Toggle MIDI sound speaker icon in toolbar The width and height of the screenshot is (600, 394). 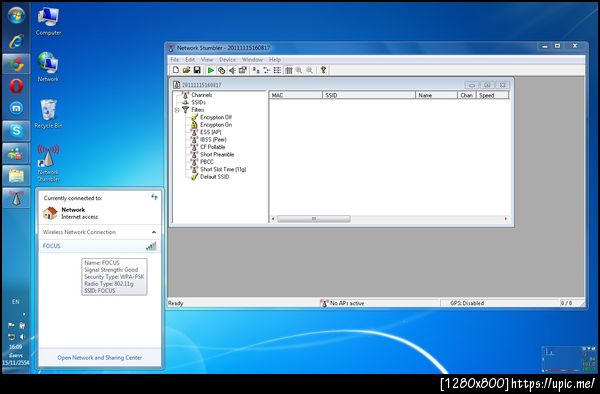232,70
